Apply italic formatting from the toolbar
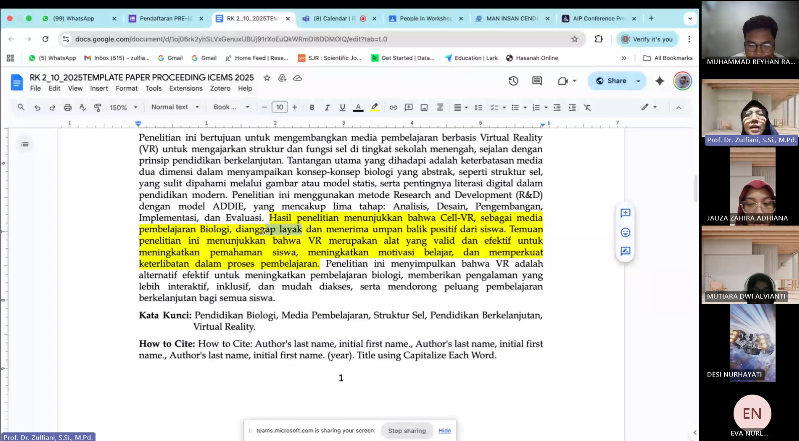 [327, 107]
